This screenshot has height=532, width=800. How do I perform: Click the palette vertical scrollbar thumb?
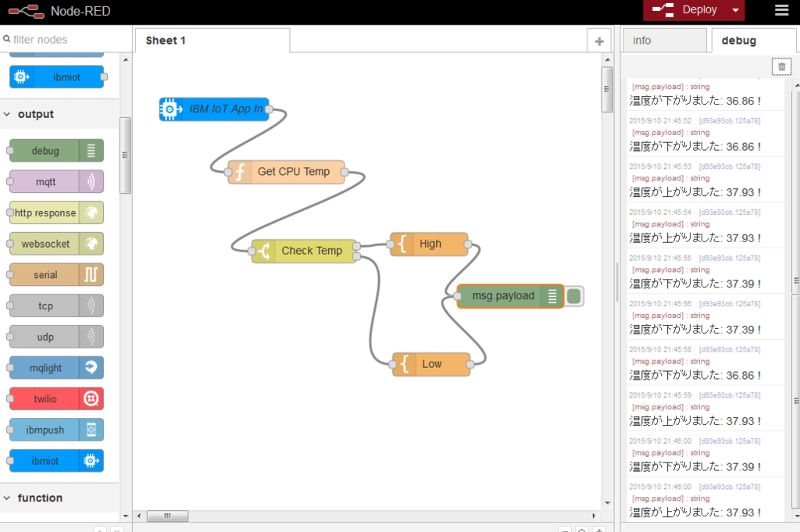(125, 155)
